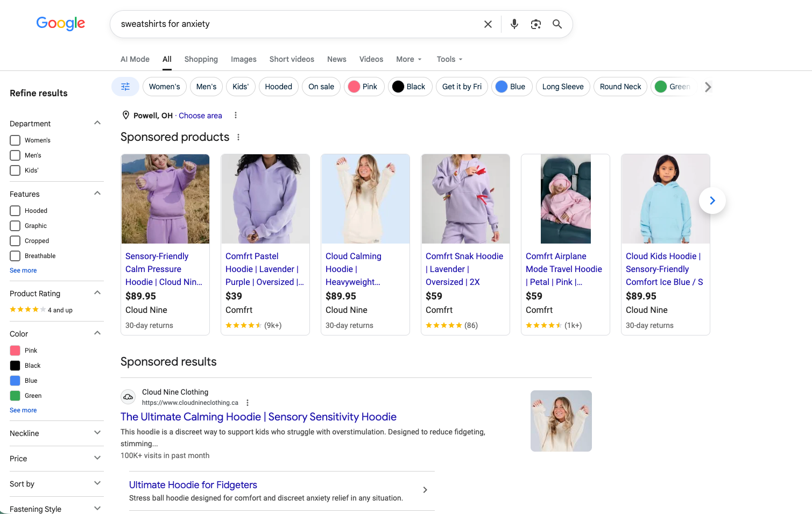The image size is (812, 514).
Task: Open Comfrt Pastel Hoodie Lavender title
Action: (265, 269)
